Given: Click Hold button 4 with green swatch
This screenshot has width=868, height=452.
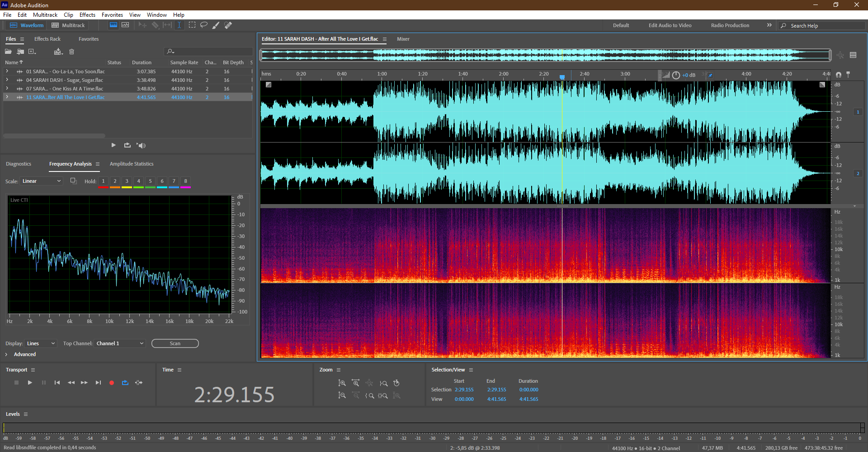Looking at the screenshot, I should pos(138,181).
